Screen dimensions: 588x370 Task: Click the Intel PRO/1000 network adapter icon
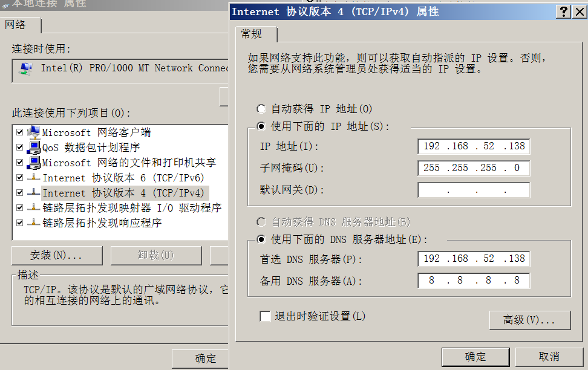(26, 69)
